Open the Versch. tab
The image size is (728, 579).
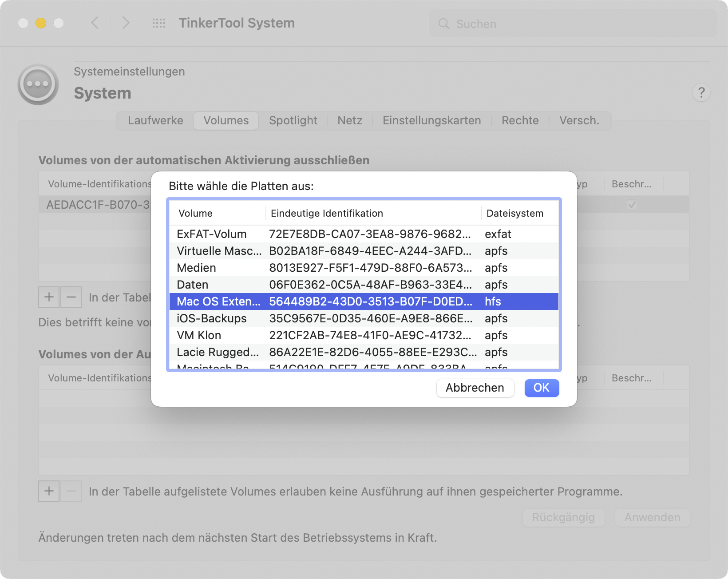coord(579,121)
